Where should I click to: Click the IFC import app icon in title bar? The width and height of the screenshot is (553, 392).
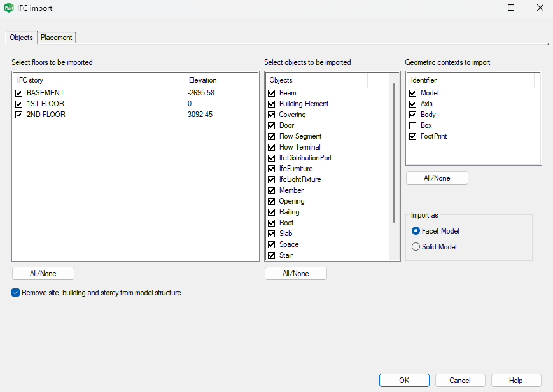coord(8,8)
